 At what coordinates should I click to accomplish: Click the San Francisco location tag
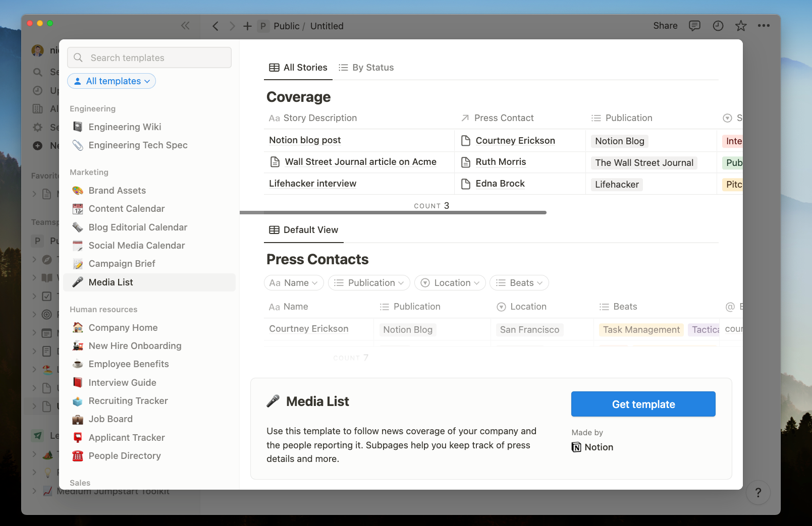pyautogui.click(x=529, y=330)
